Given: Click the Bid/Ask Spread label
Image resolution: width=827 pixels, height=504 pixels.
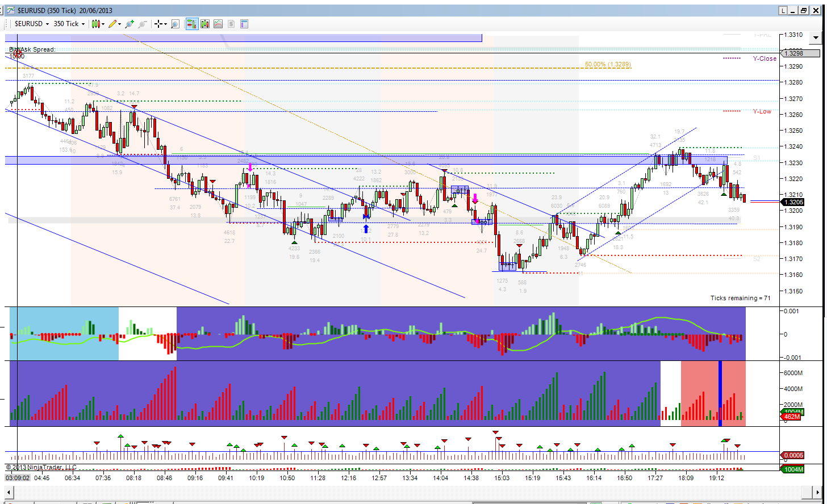Looking at the screenshot, I should tap(32, 49).
